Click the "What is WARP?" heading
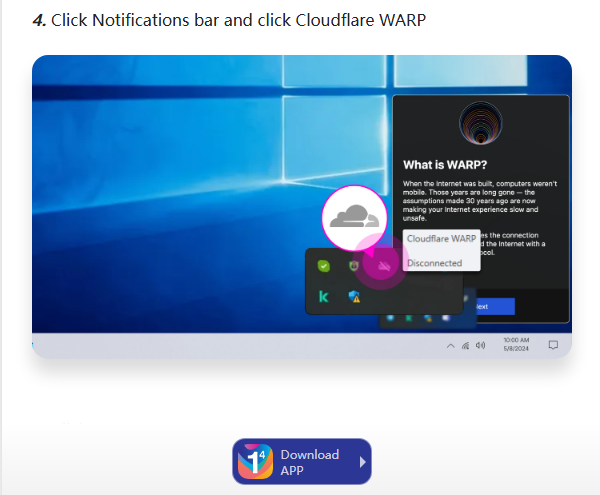 pos(445,165)
